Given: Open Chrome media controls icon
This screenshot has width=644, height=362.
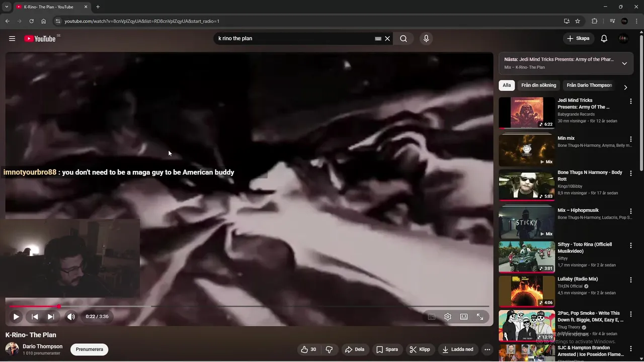Looking at the screenshot, I should pyautogui.click(x=612, y=21).
